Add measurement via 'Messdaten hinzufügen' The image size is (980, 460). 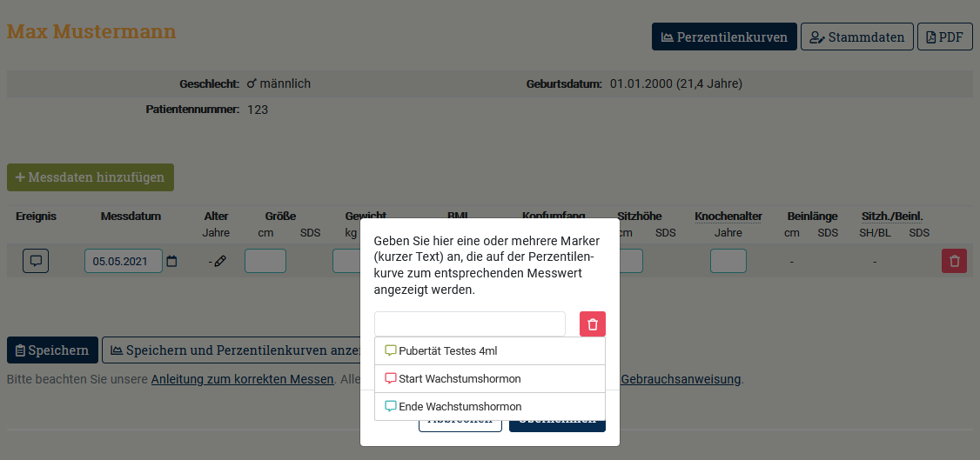point(91,177)
